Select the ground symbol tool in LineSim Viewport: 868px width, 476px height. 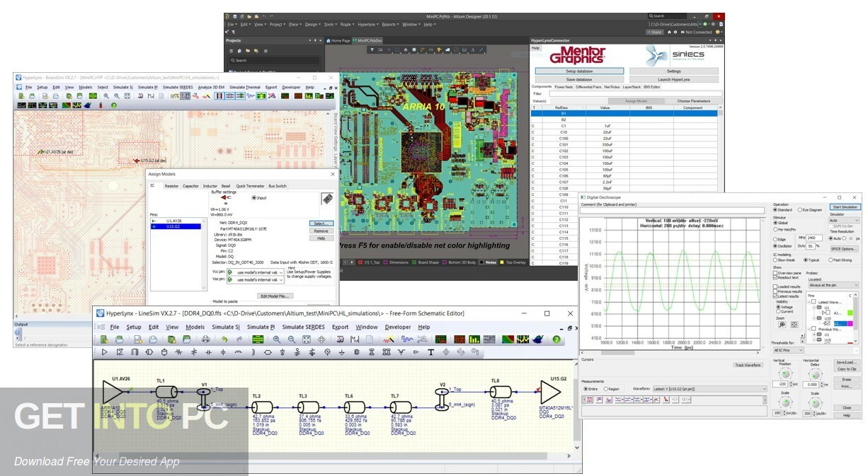pos(341,352)
